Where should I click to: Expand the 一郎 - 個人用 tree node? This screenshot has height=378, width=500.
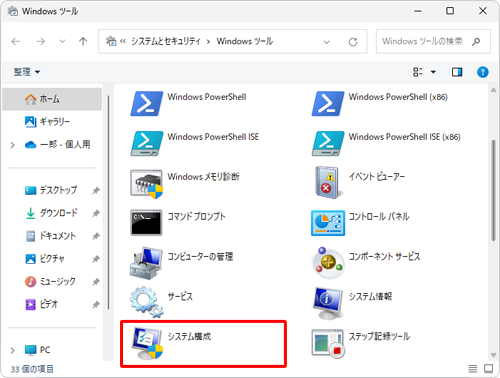[x=13, y=145]
